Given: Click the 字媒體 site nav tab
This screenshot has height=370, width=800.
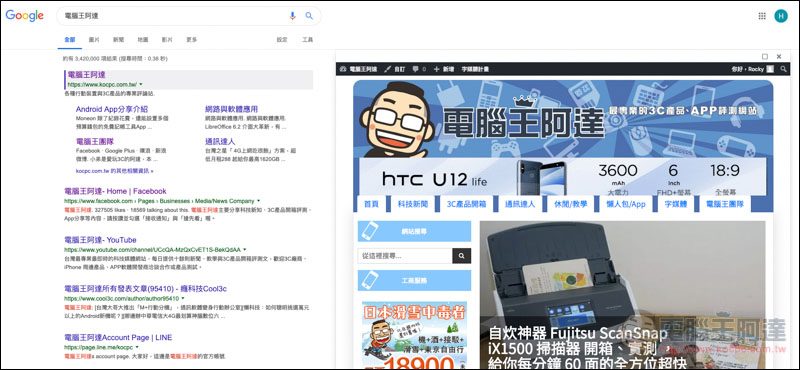Looking at the screenshot, I should pyautogui.click(x=676, y=204).
